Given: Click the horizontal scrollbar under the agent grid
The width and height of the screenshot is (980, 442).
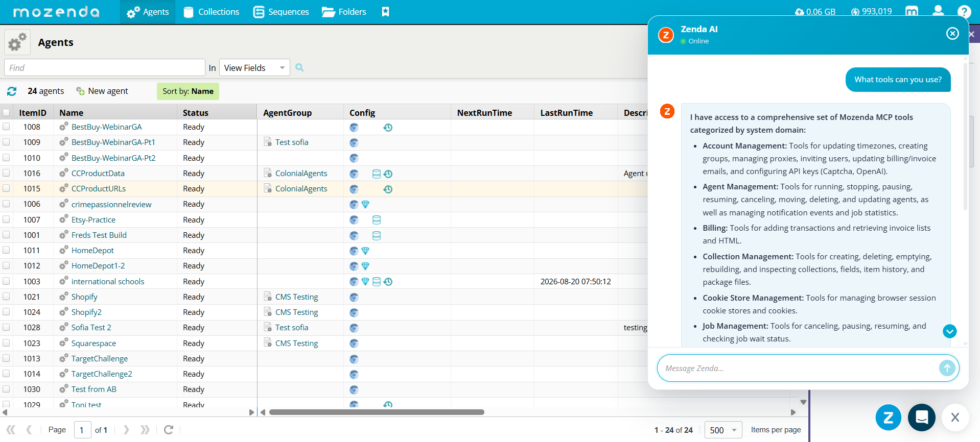Looking at the screenshot, I should (x=377, y=412).
